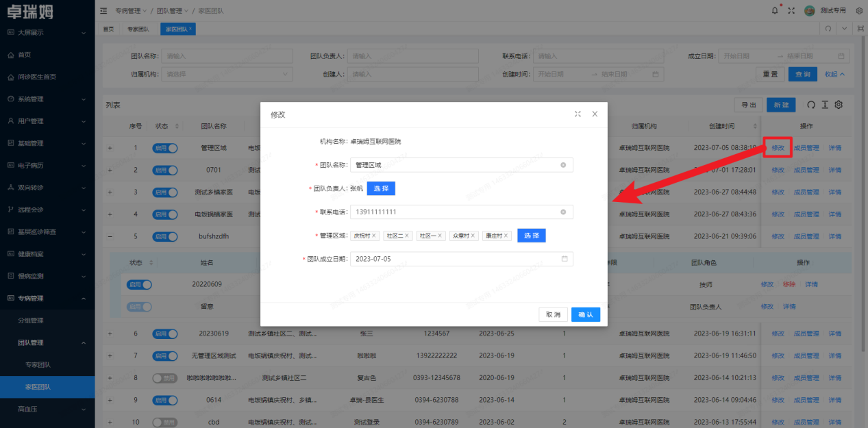Toggle fullscreen icon beside notification bell

tap(791, 11)
